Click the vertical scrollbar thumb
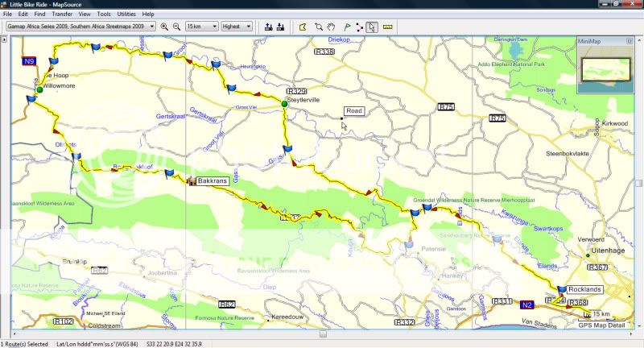The image size is (644, 348). tap(638, 183)
